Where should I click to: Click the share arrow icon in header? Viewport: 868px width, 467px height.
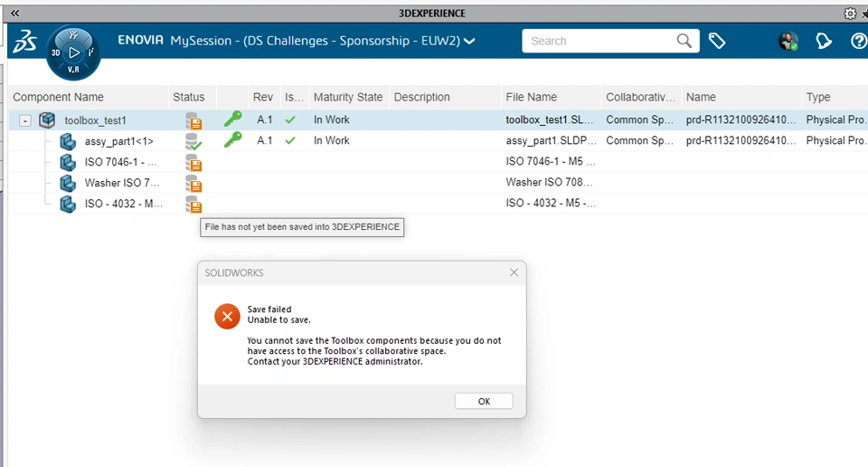point(823,41)
